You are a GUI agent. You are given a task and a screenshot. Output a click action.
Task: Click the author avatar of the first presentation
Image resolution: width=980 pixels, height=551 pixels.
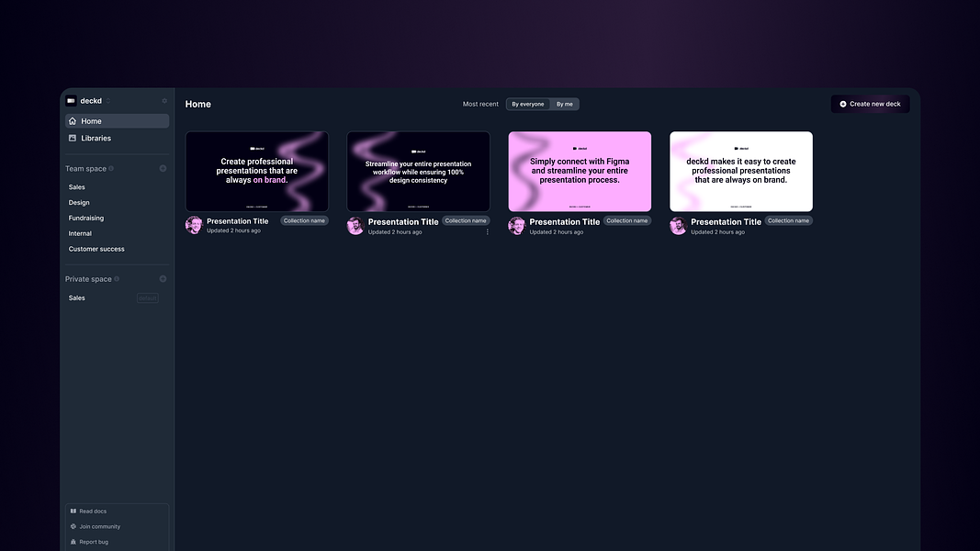(x=194, y=225)
